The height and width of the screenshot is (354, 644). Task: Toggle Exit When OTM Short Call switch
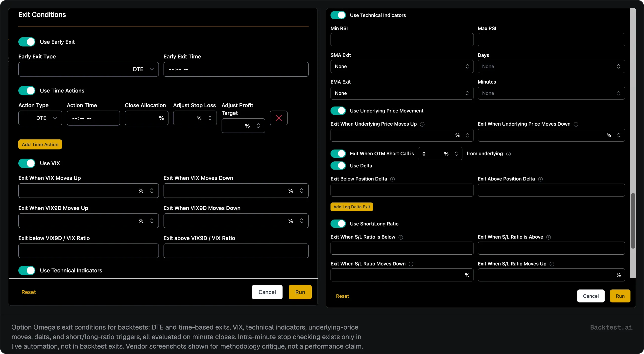[x=338, y=154]
